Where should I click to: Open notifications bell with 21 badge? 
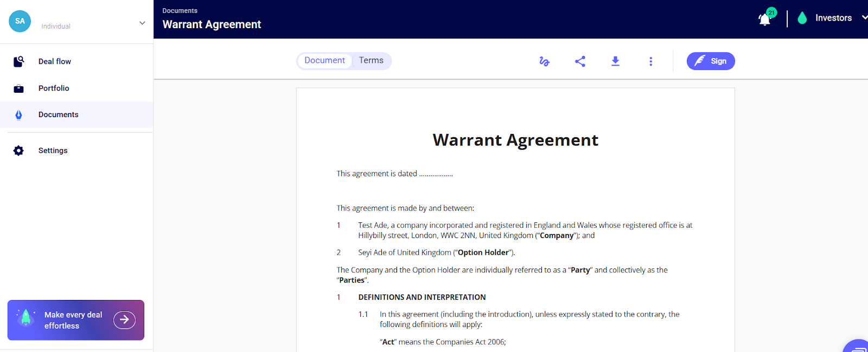(764, 19)
